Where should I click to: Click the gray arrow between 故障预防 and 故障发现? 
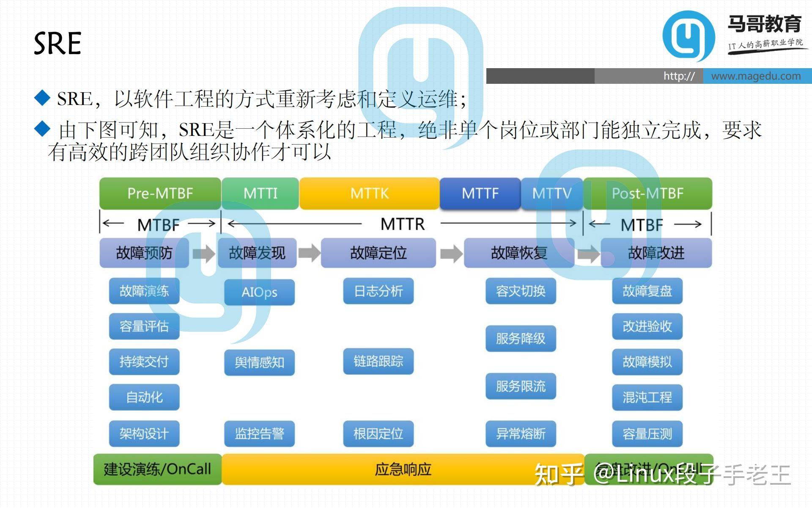(x=204, y=253)
